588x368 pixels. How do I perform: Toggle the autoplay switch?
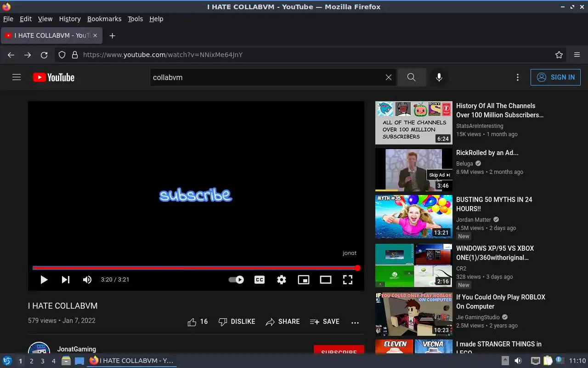[x=236, y=280]
